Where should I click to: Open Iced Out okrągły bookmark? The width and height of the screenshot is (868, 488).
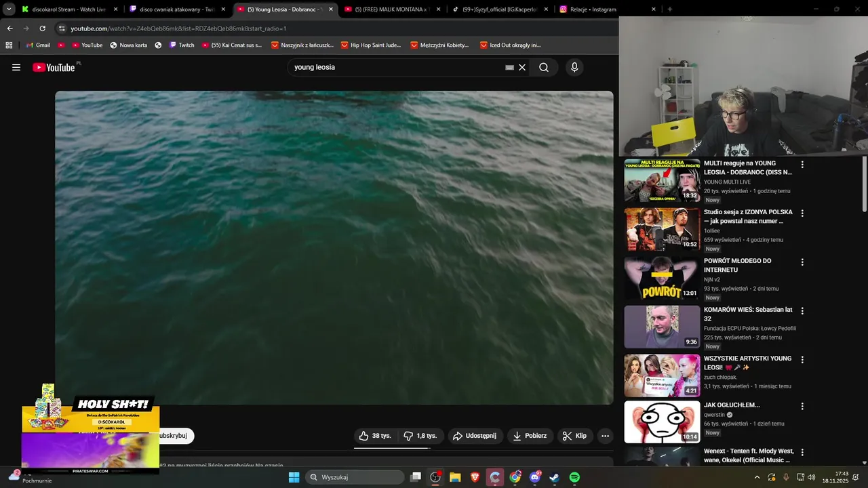click(x=511, y=45)
